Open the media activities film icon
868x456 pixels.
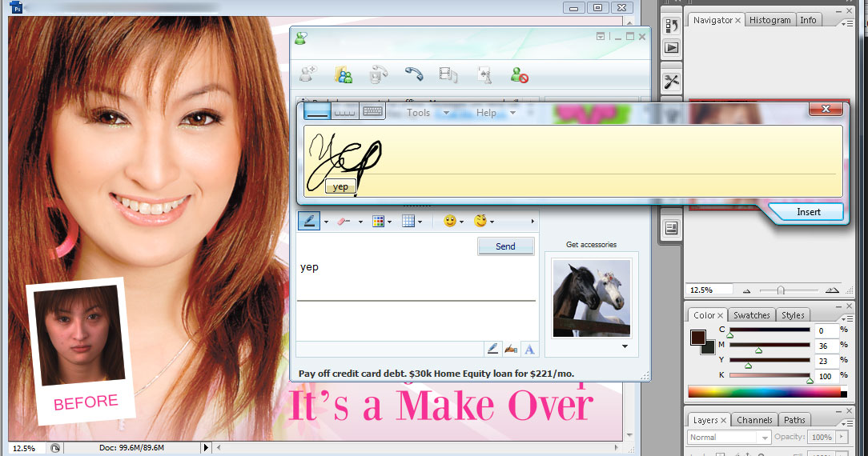pyautogui.click(x=448, y=74)
